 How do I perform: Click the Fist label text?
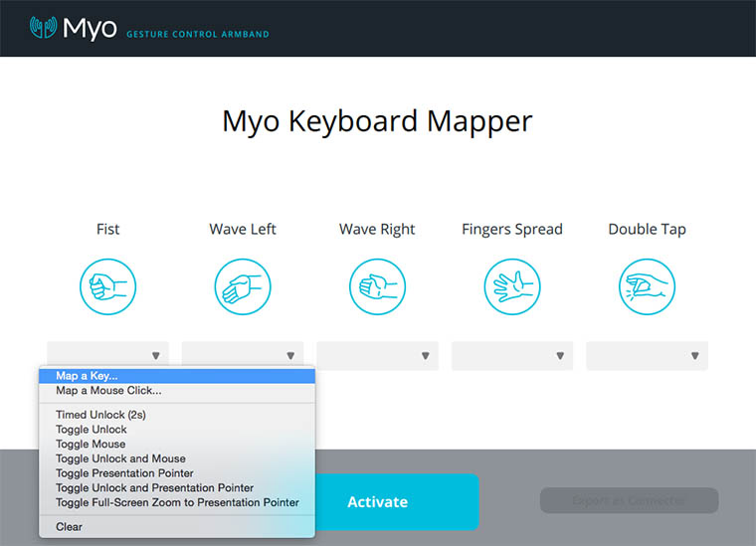(x=108, y=229)
